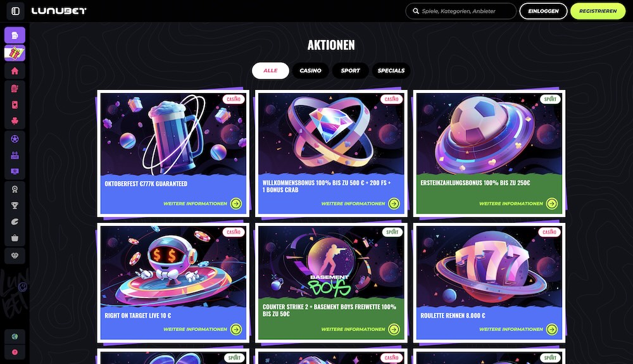Show the SPECIALS promotions tab

[x=391, y=71]
